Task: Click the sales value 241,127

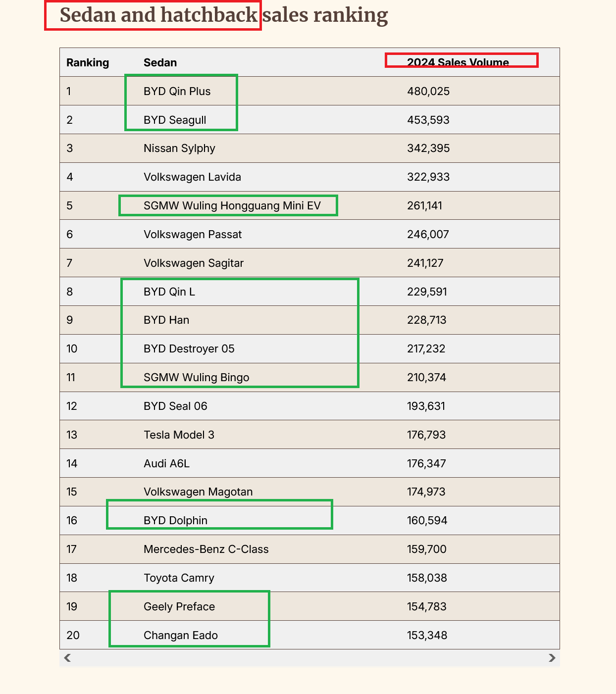Action: pyautogui.click(x=425, y=263)
